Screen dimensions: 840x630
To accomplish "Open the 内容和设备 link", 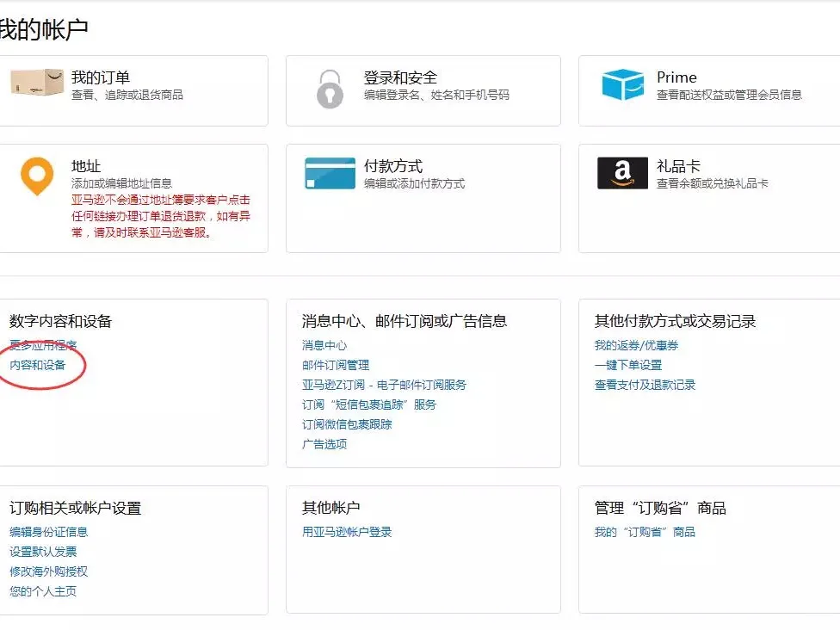I will [38, 365].
